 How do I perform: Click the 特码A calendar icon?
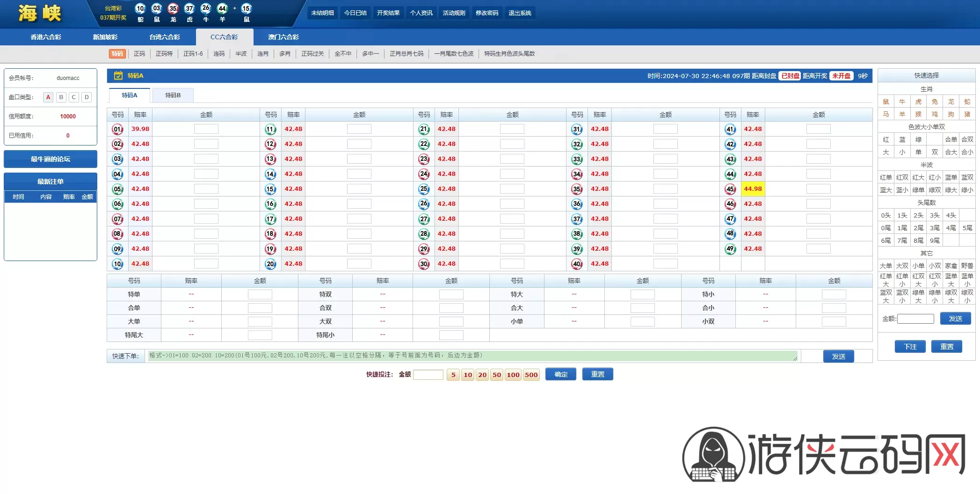click(118, 76)
